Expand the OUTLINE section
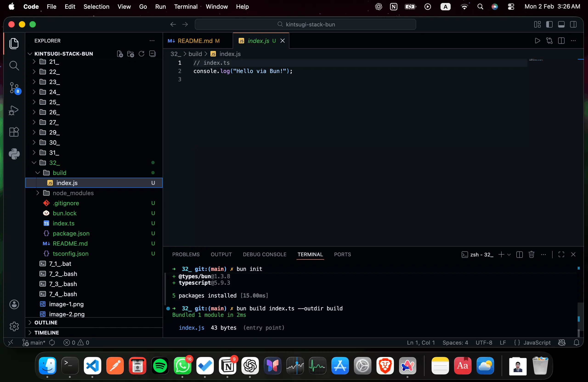588x382 pixels. (46, 323)
